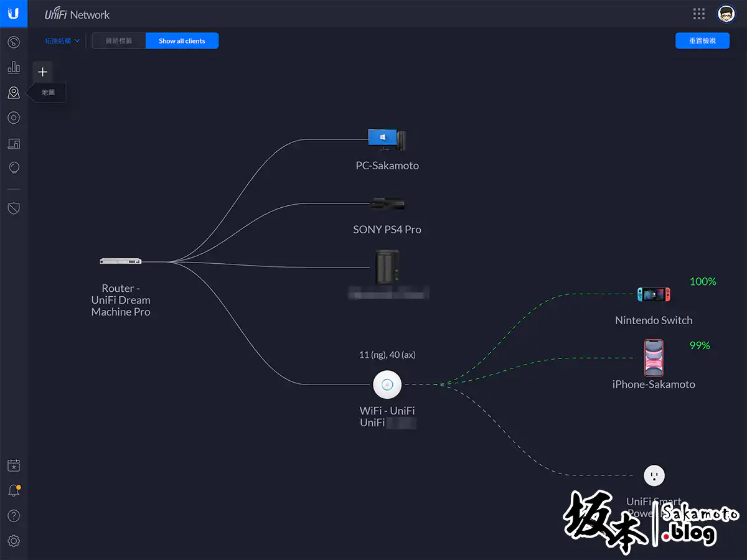Toggle the Show all clients option
The image size is (747, 560).
(x=182, y=41)
